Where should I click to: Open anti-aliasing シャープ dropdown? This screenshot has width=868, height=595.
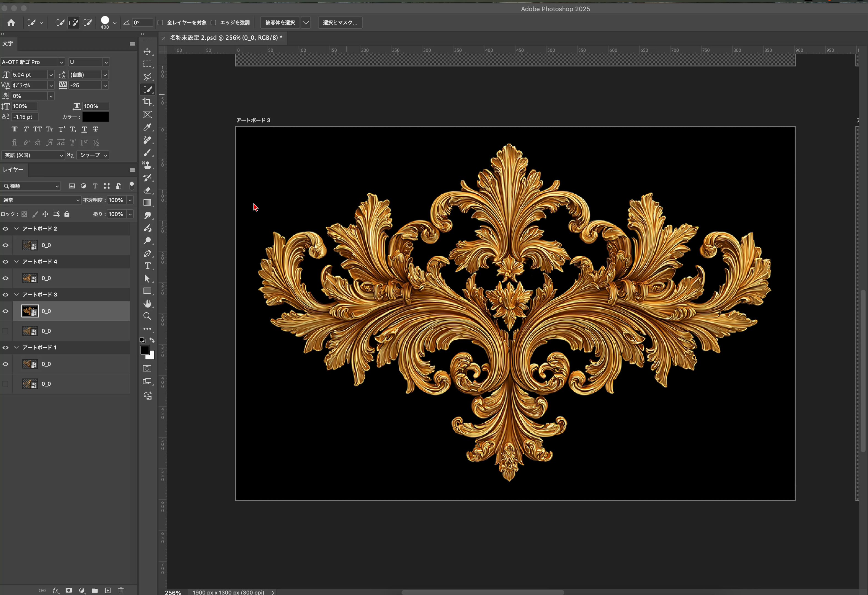(93, 155)
